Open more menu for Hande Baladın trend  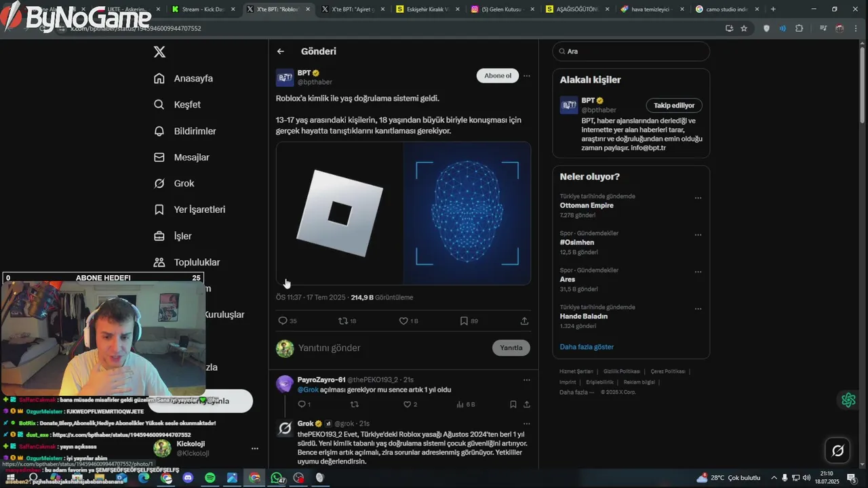click(698, 309)
